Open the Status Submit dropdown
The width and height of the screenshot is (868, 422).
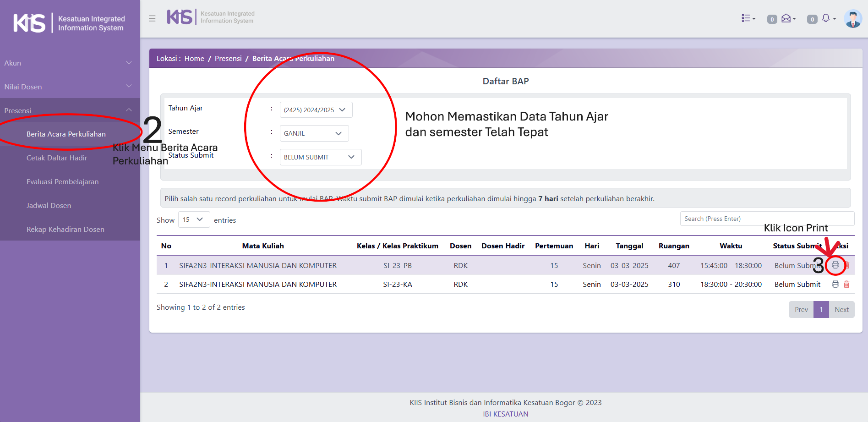click(320, 157)
